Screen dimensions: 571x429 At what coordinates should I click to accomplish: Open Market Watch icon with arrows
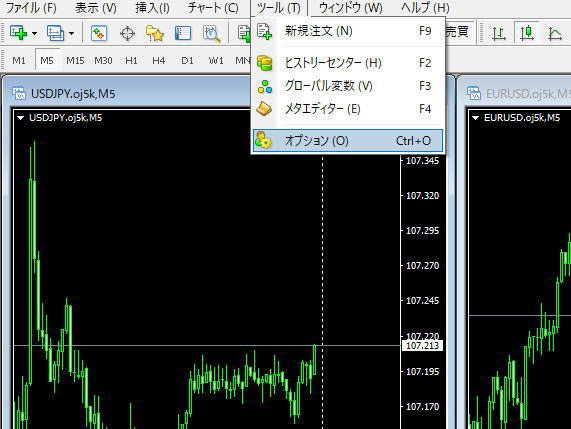(x=99, y=33)
